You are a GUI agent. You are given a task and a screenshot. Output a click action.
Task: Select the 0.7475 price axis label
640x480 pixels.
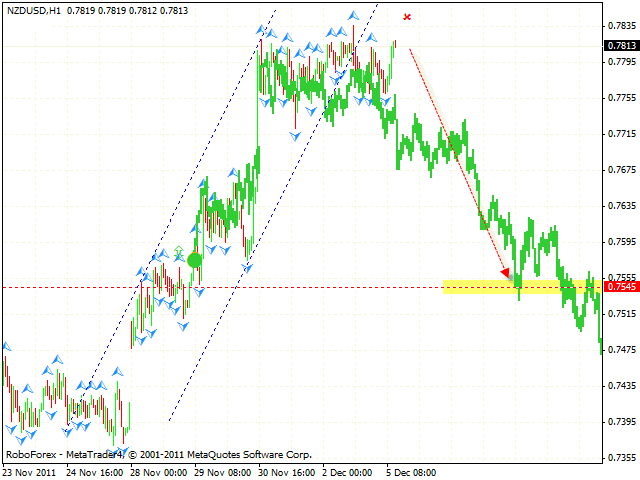pos(620,350)
